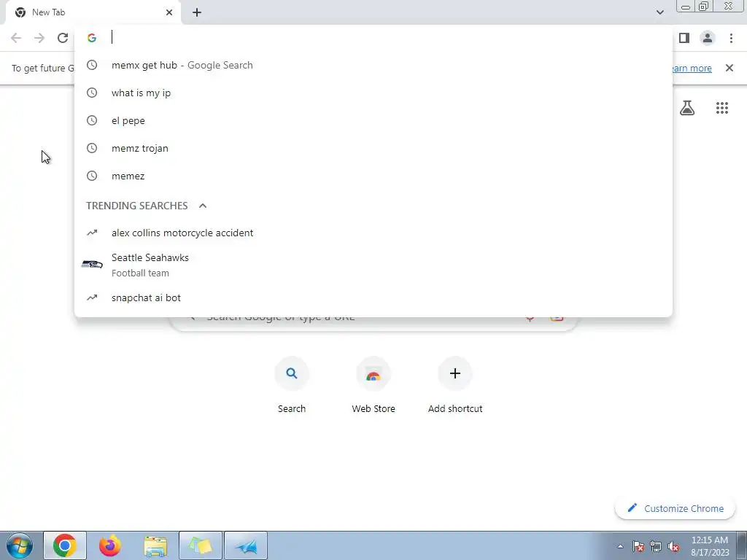
Task: Click the Chrome taskbar icon
Action: point(65,545)
